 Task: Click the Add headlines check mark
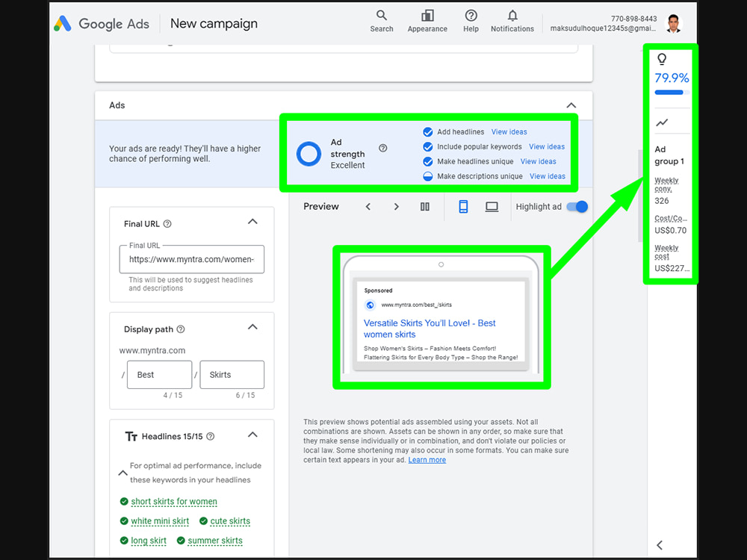[x=428, y=132]
